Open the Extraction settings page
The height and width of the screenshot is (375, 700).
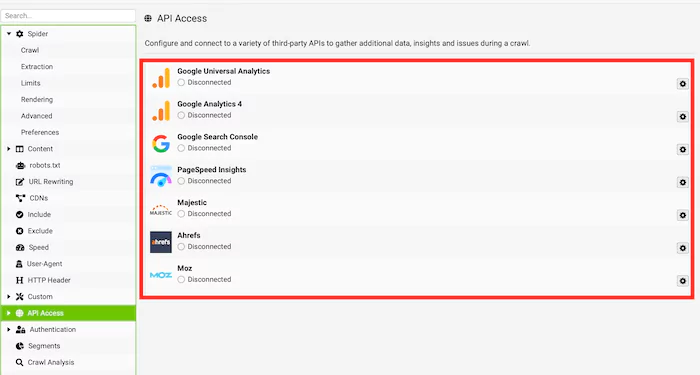(x=37, y=67)
